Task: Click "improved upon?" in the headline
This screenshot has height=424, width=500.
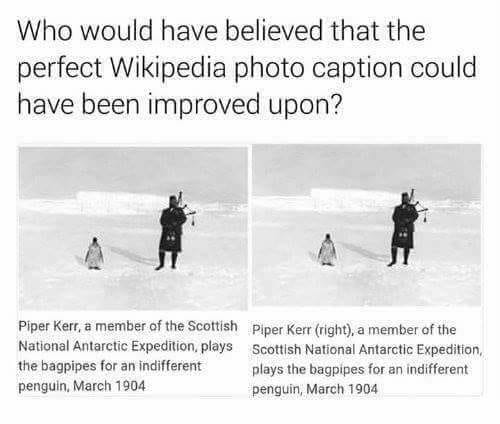Action: [x=243, y=104]
